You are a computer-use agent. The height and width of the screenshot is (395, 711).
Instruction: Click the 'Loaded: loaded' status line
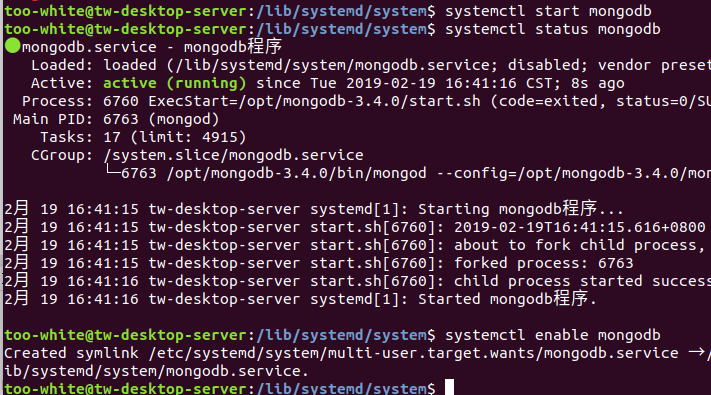click(370, 65)
